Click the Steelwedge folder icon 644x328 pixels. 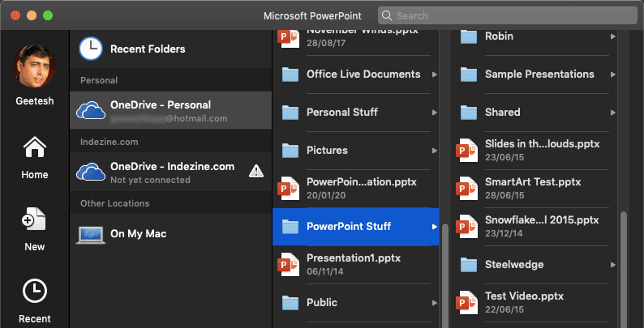click(469, 265)
